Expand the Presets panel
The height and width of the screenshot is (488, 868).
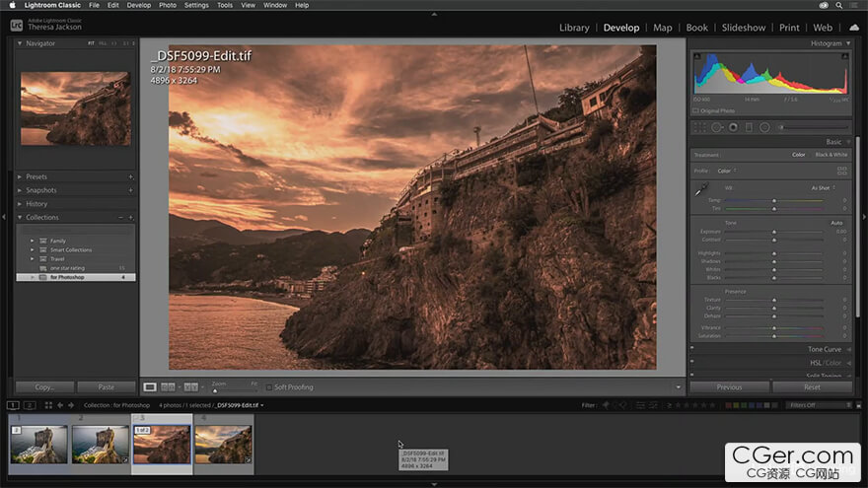point(20,176)
